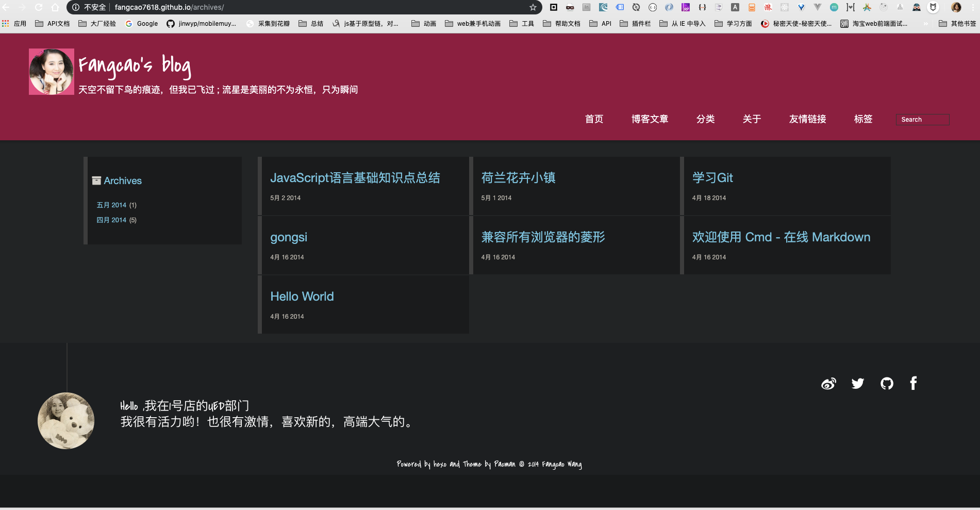Image resolution: width=980 pixels, height=510 pixels.
Task: Open the 荷兰花卉小镇 post
Action: click(519, 178)
